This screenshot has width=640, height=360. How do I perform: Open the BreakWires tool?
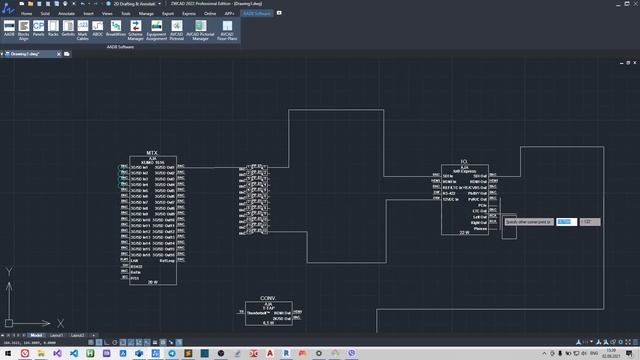coord(116,29)
